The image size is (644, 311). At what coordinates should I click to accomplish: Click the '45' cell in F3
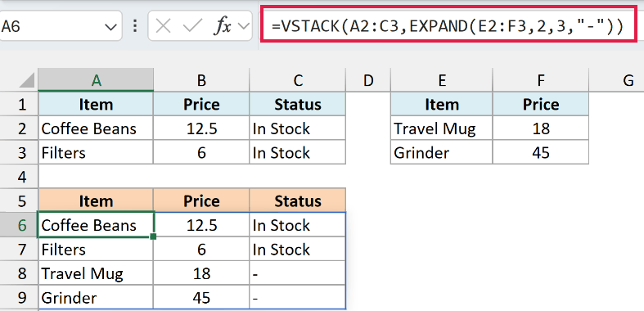point(541,152)
